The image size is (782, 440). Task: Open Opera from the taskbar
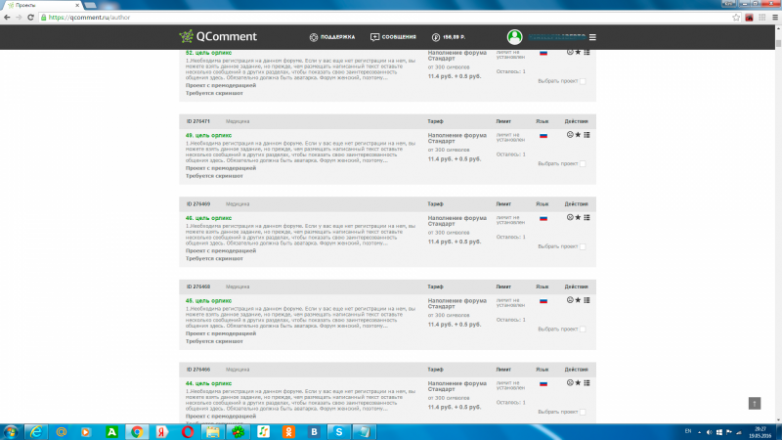[188, 432]
